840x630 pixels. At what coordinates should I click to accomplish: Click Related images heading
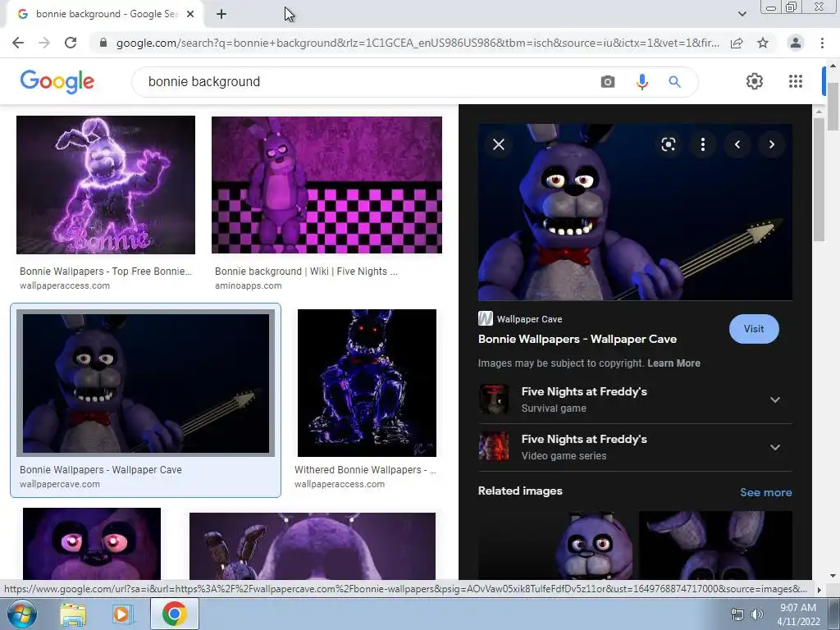[x=520, y=491]
